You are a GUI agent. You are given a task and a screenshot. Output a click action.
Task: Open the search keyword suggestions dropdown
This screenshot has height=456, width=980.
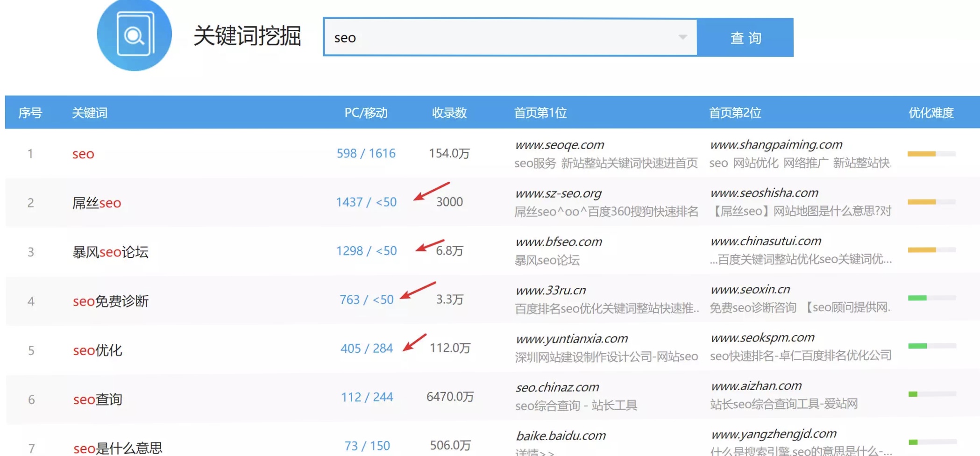tap(682, 37)
